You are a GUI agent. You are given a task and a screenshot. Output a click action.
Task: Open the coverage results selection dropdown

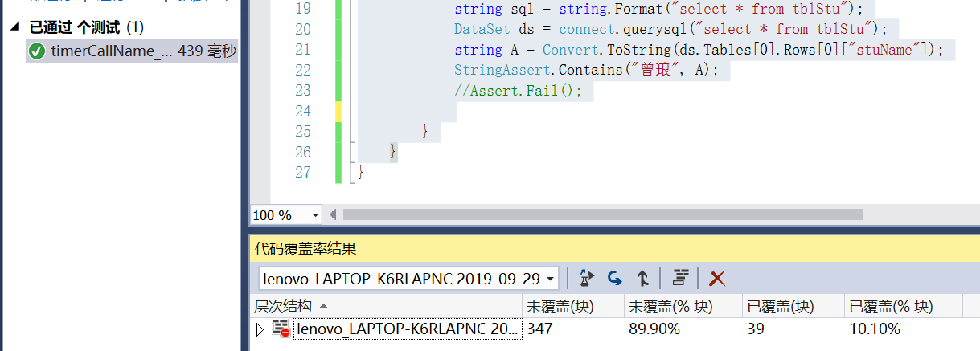click(551, 279)
